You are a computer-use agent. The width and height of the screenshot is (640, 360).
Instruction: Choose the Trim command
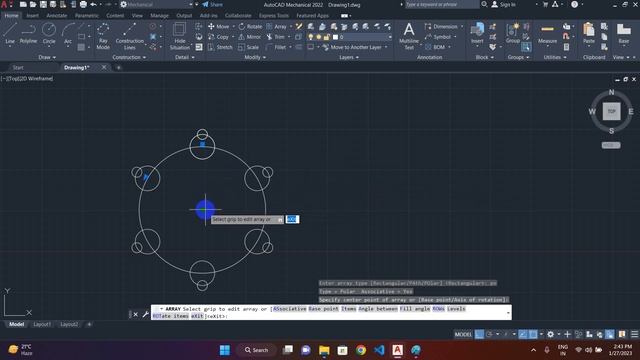coord(276,37)
